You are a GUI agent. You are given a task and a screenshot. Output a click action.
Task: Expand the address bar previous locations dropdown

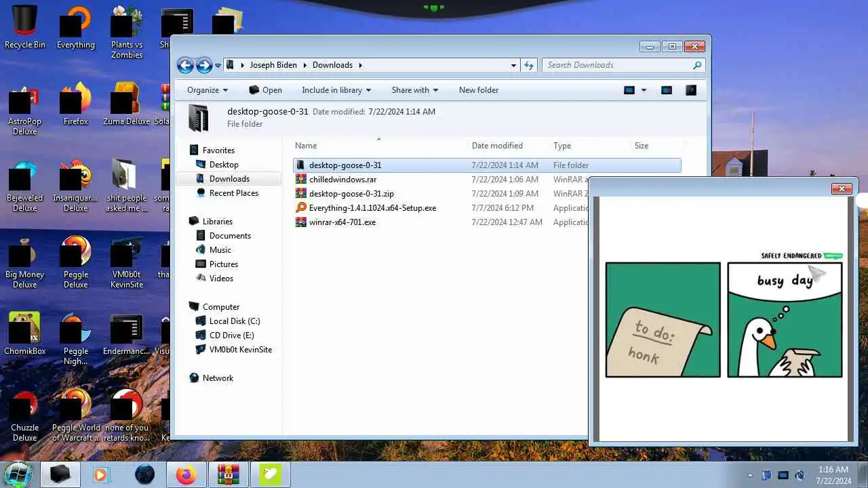(x=513, y=65)
